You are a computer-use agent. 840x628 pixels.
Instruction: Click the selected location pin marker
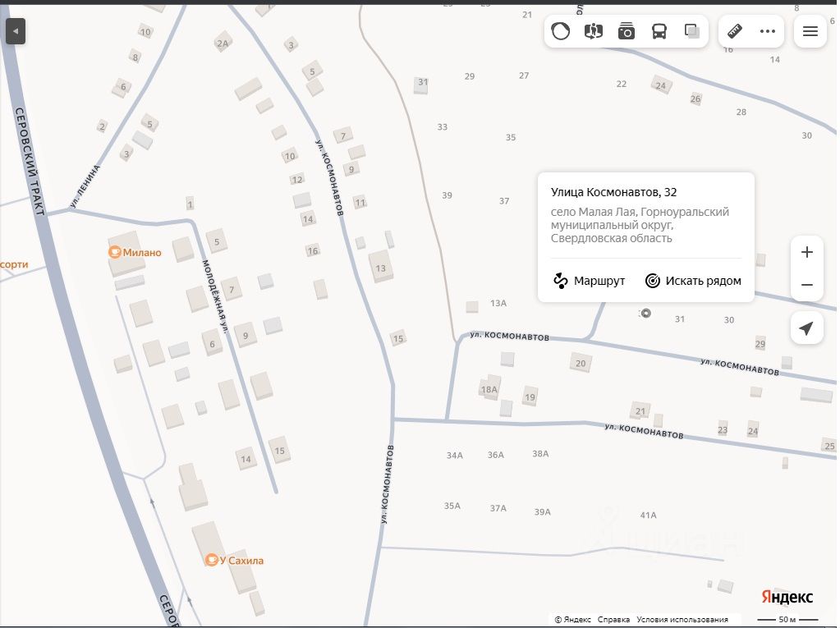pyautogui.click(x=645, y=313)
